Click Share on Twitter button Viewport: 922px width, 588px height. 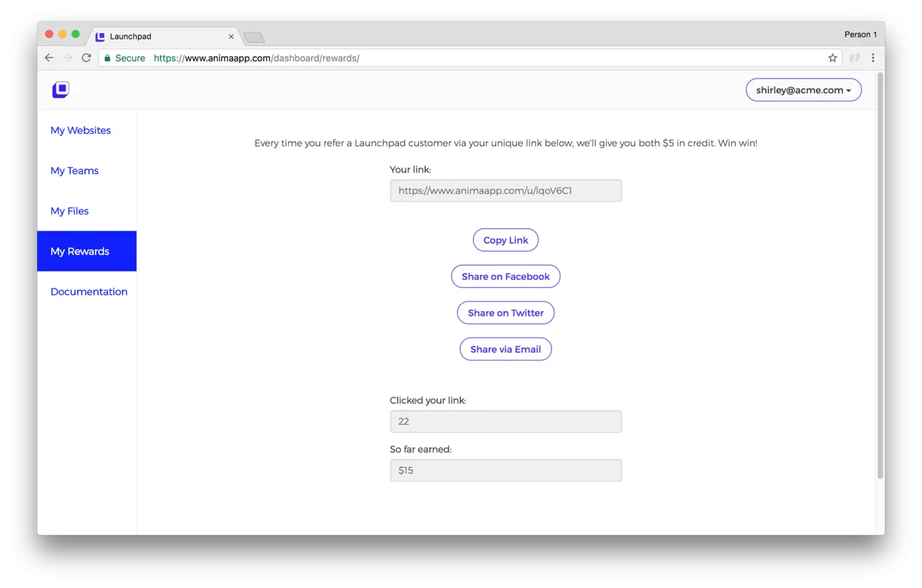point(506,313)
